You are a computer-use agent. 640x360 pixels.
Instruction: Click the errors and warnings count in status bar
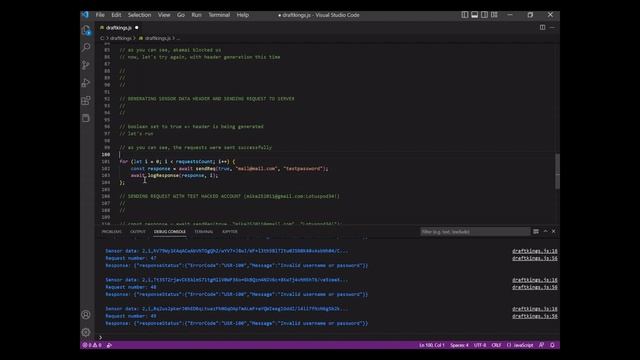92,345
